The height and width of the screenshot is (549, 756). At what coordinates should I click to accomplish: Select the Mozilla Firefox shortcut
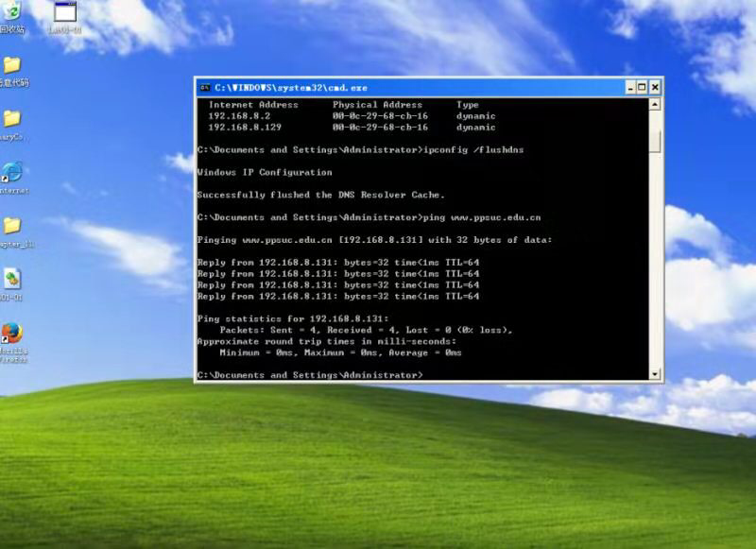12,333
